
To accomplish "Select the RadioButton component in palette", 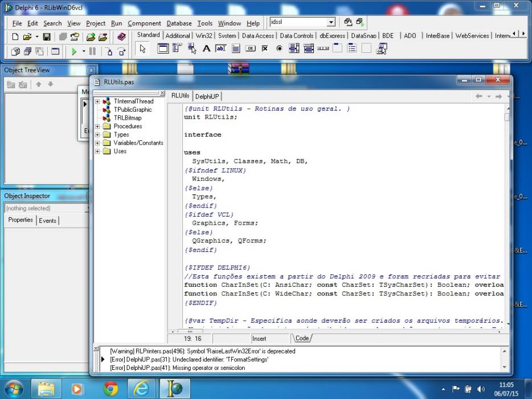I will pos(279,48).
